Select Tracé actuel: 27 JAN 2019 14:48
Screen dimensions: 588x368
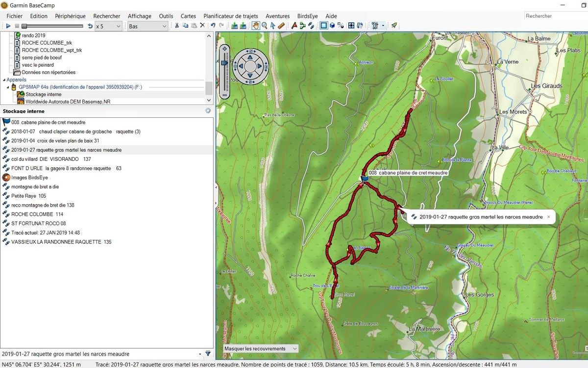coord(107,233)
